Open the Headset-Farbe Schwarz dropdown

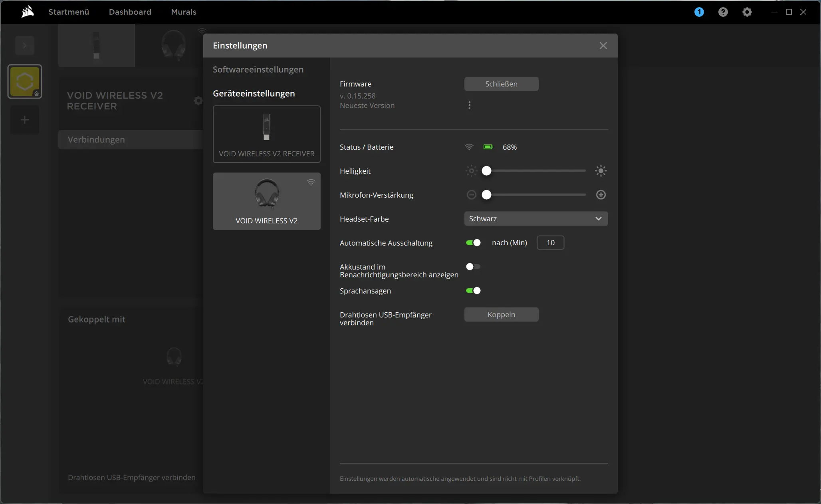536,219
